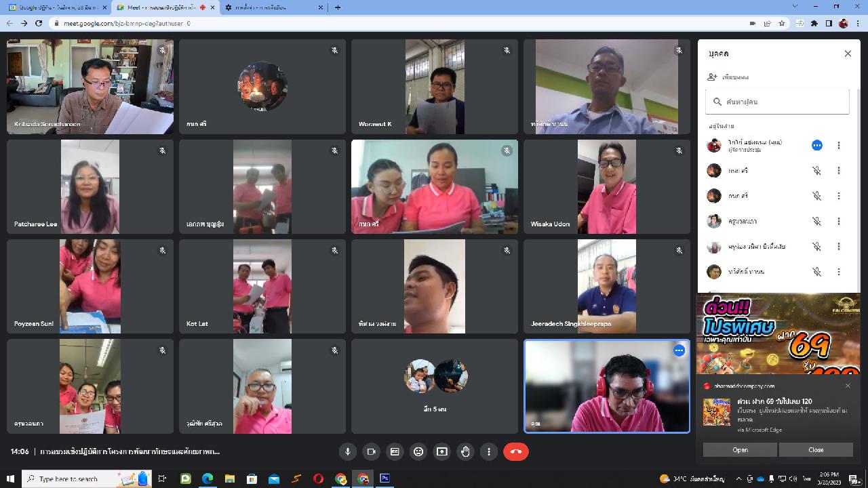The image size is (868, 488).
Task: Click Kot Lat name label
Action: pyautogui.click(x=197, y=324)
